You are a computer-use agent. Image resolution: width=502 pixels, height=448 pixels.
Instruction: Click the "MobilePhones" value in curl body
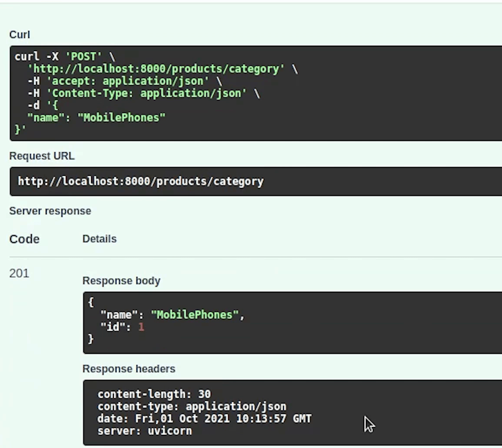[x=122, y=117]
